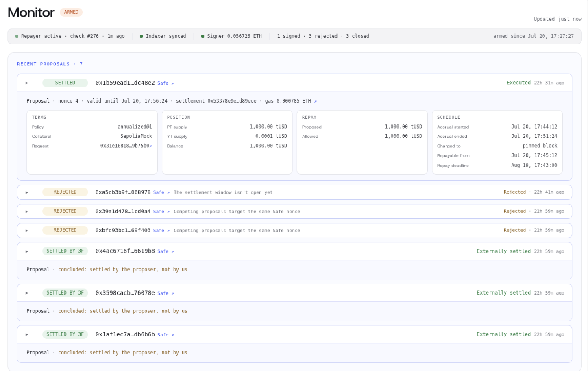
Task: Click the hash 0x3598cacb…76078e
Action: (x=125, y=293)
